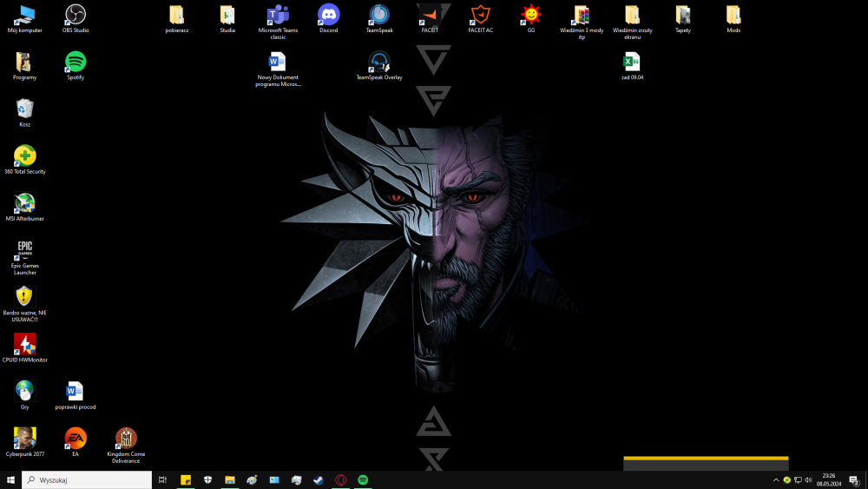Image resolution: width=868 pixels, height=489 pixels.
Task: Expand the hidden system tray icons
Action: tap(776, 479)
